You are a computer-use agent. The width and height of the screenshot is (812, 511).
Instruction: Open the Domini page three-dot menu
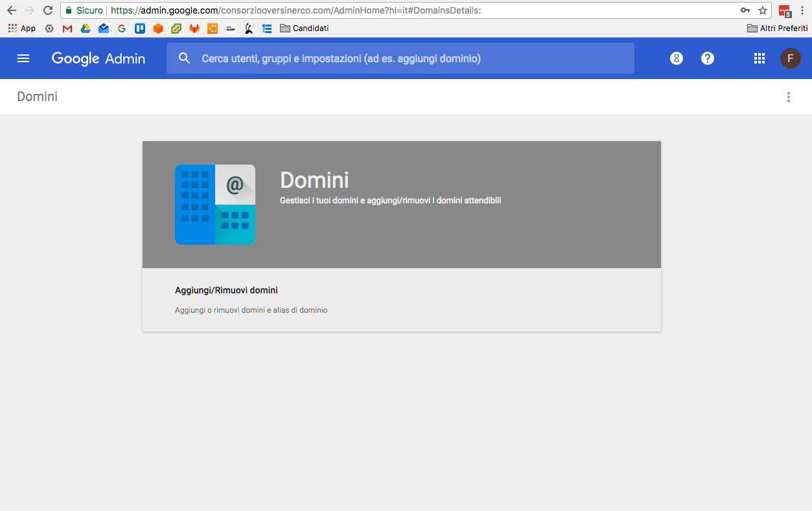[789, 97]
